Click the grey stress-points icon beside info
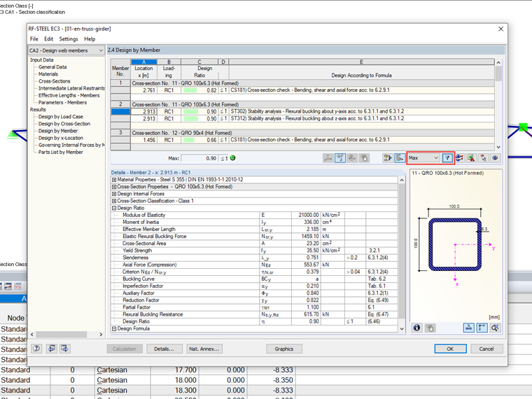This screenshot has height=399, width=532. [430, 328]
